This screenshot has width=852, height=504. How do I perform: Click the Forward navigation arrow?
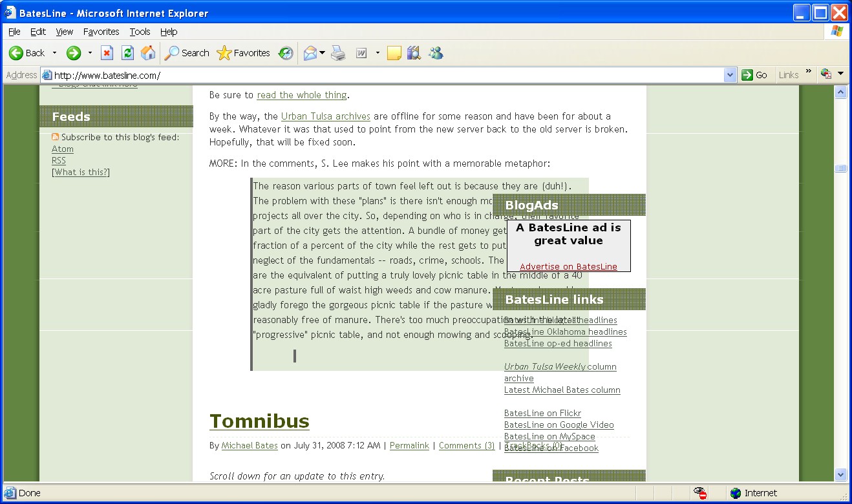[x=74, y=53]
